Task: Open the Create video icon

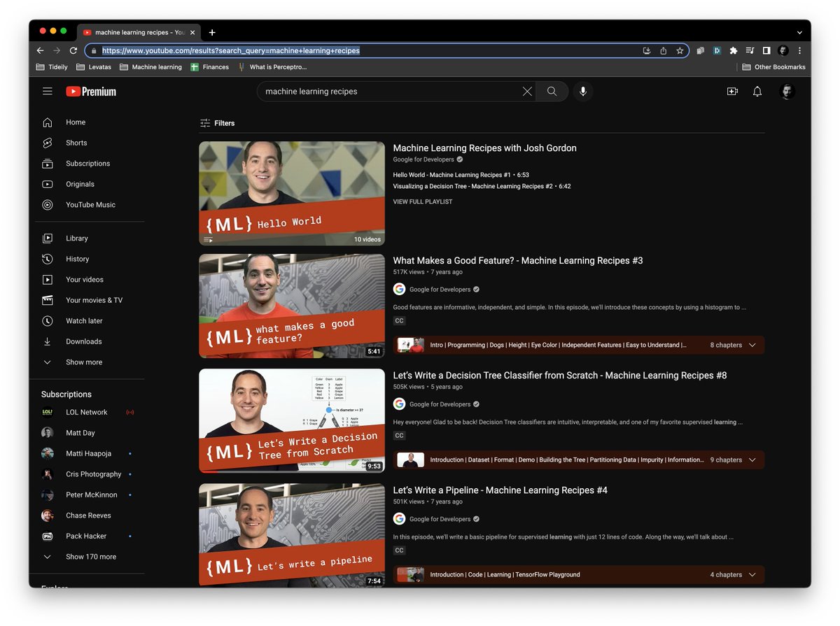Action: pos(732,92)
